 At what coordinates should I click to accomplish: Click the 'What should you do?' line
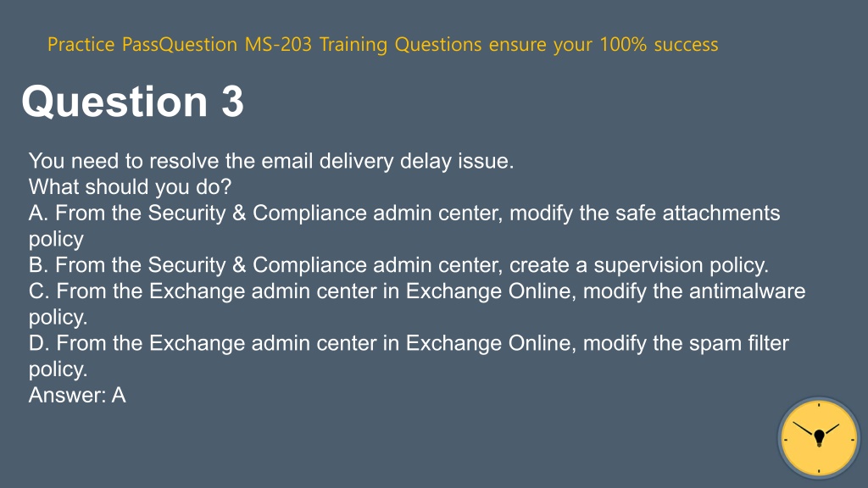click(130, 187)
